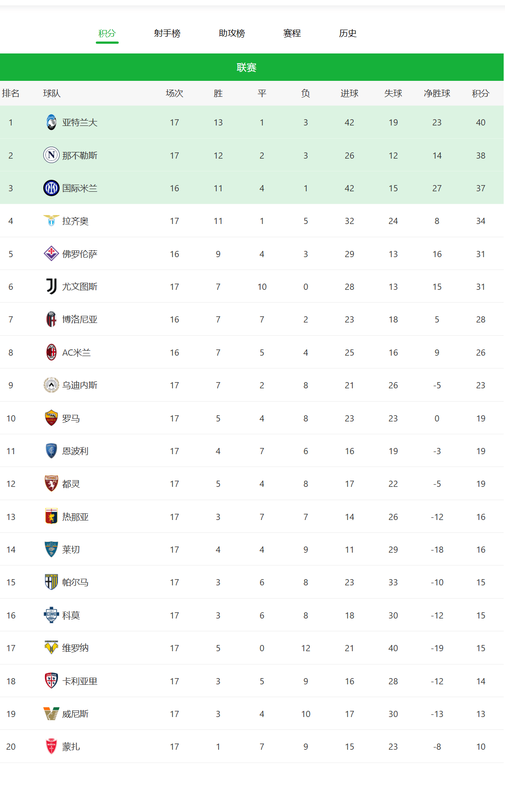The width and height of the screenshot is (505, 812).
Task: Go to the 历史 tab
Action: [x=348, y=33]
